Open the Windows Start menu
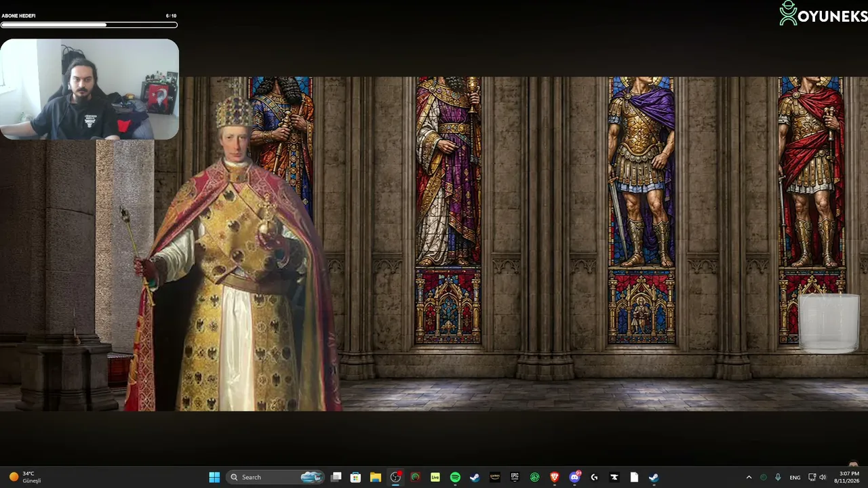 pyautogui.click(x=214, y=477)
